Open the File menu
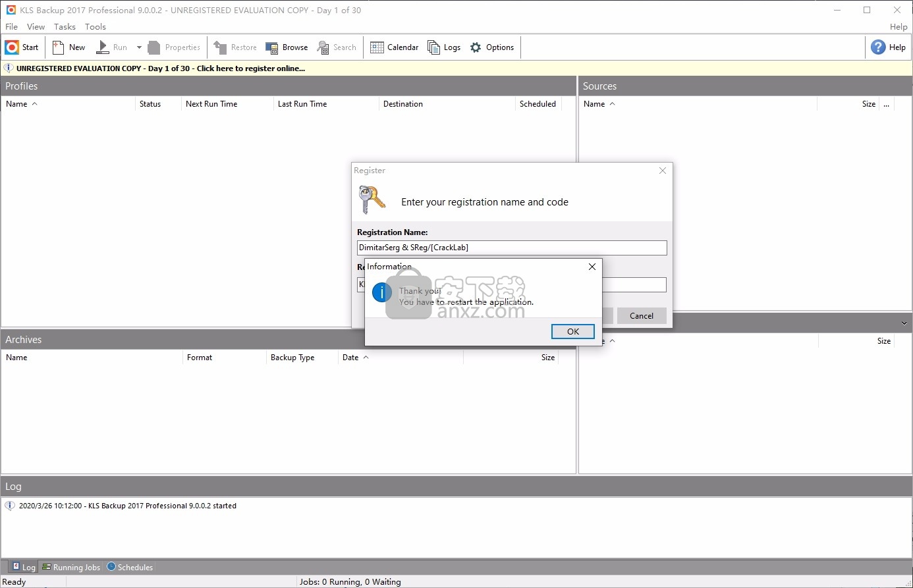The image size is (913, 588). (x=12, y=27)
